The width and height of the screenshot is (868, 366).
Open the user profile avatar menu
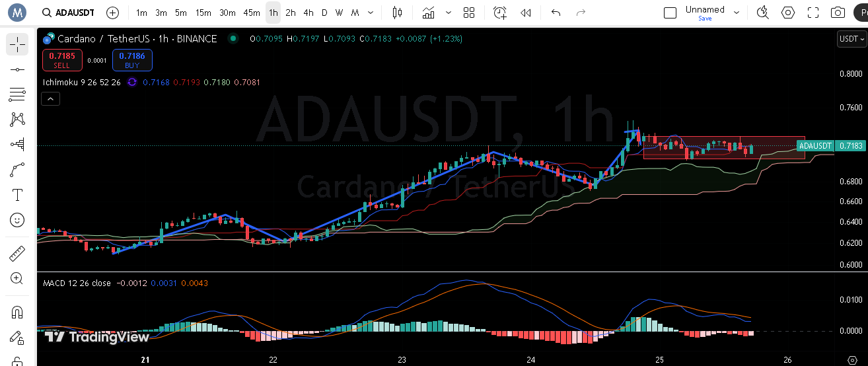16,12
